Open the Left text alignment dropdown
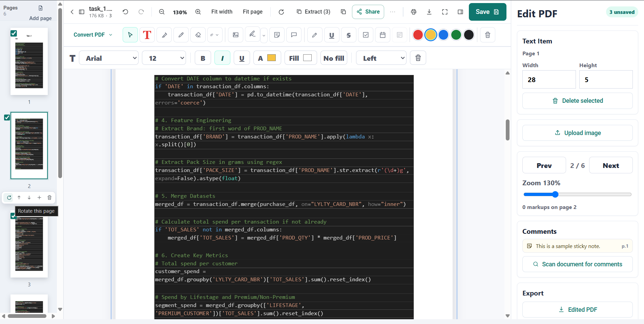 click(x=381, y=58)
